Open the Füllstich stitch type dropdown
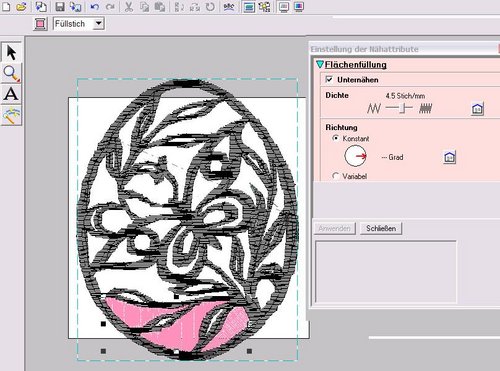The height and width of the screenshot is (371, 500). [x=98, y=24]
